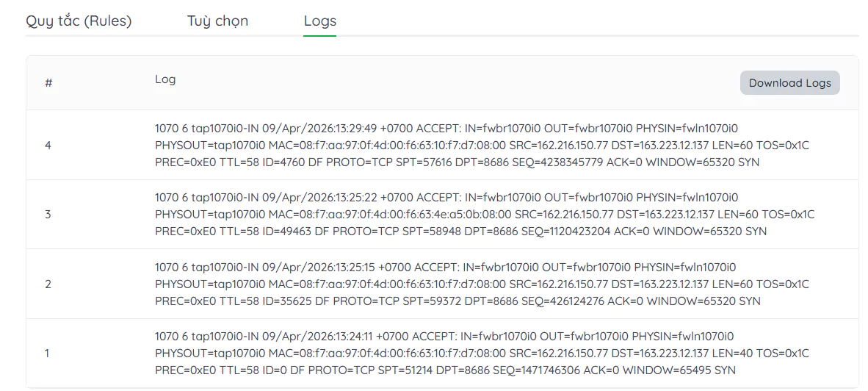Viewport: 868px width, 391px height.
Task: Open the Tuỳ chọn tab
Action: [217, 21]
